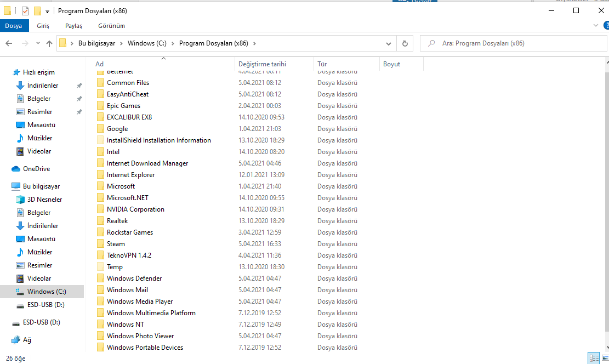The image size is (609, 364).
Task: Select the EXCALIBUR EX8 folder
Action: point(129,117)
